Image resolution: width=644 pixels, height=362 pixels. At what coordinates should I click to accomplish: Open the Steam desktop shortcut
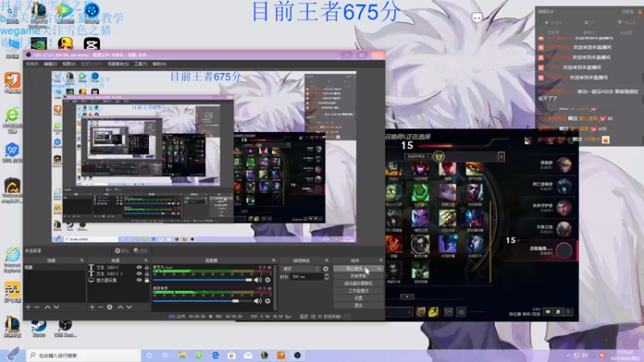point(39,327)
